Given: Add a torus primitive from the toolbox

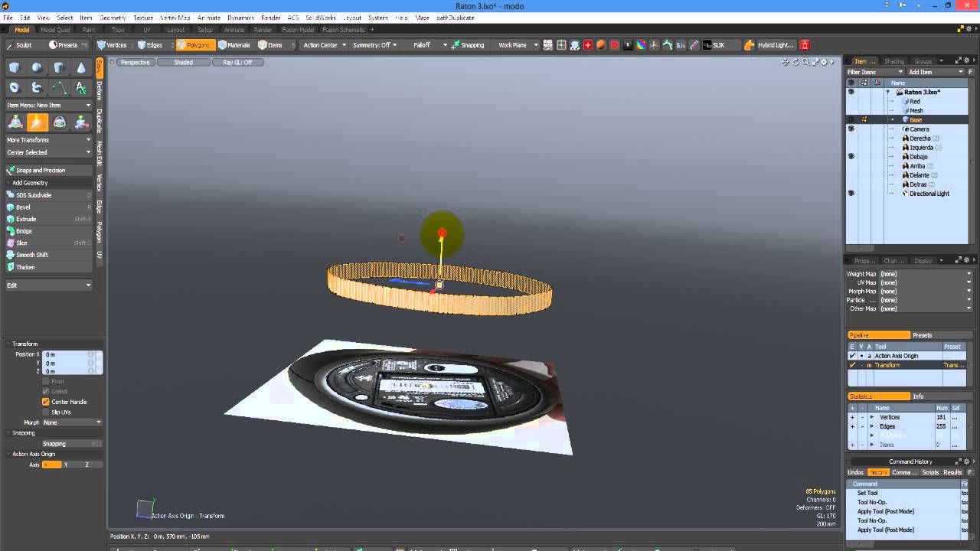Looking at the screenshot, I should 15,88.
